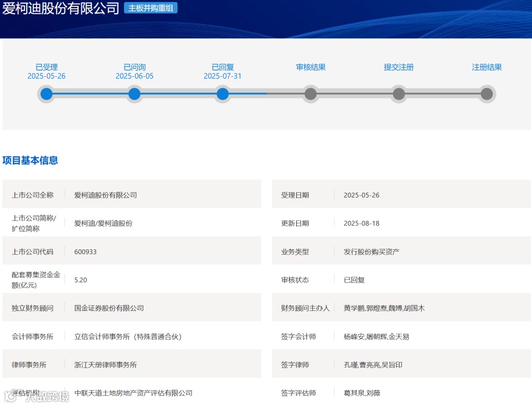Click the lawyers 孔瑾,曹亮亮,吴旨印
The image size is (532, 406).
click(x=373, y=365)
